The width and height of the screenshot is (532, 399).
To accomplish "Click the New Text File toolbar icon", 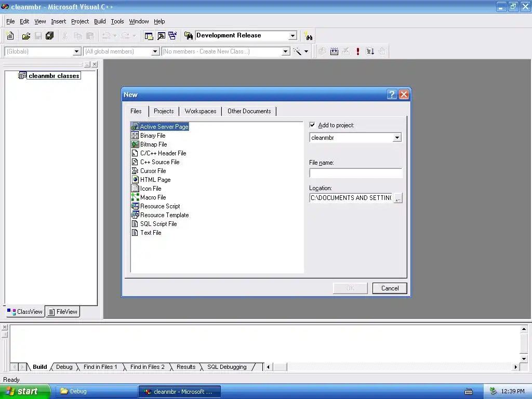I will 10,36.
